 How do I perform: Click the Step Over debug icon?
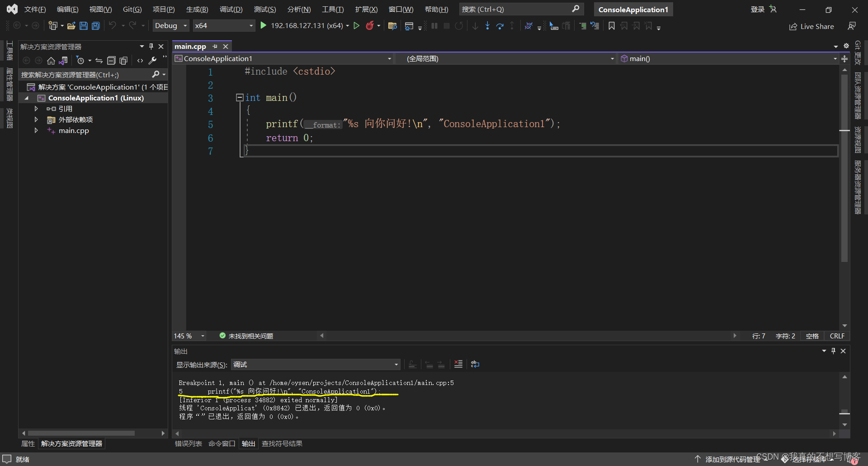500,26
